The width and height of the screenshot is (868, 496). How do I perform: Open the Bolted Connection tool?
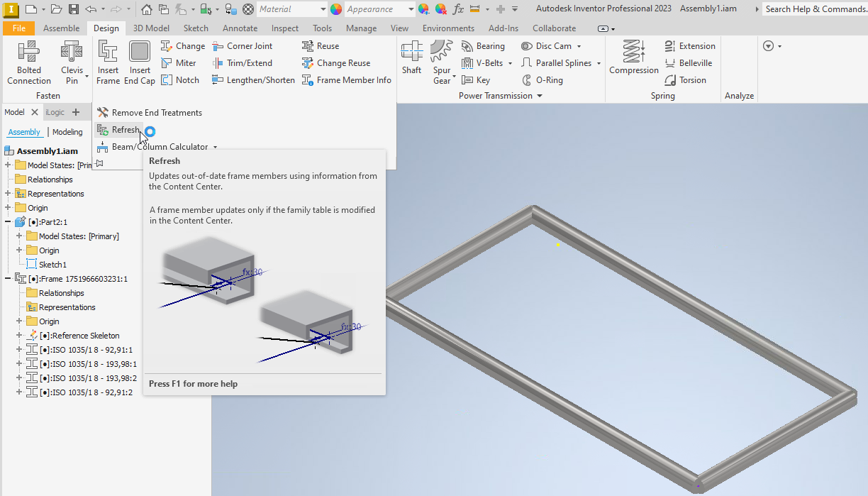coord(29,62)
